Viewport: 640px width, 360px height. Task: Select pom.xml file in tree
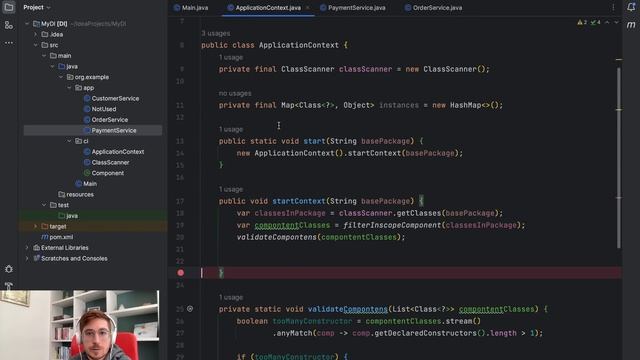(57, 237)
